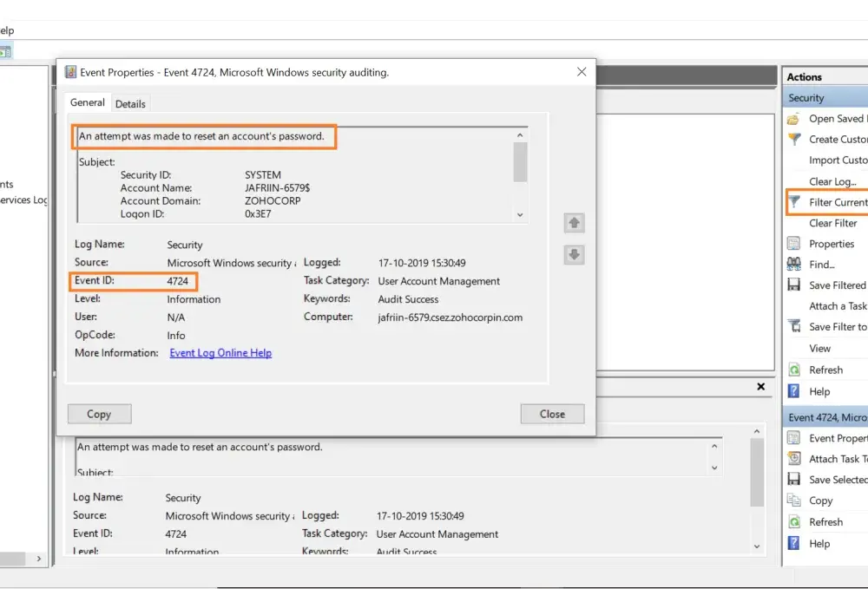This screenshot has height=589, width=868.
Task: Go to previous event with up arrow
Action: [x=574, y=223]
